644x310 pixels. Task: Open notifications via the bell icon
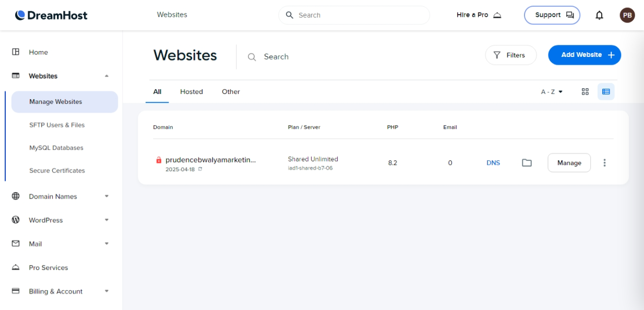599,15
